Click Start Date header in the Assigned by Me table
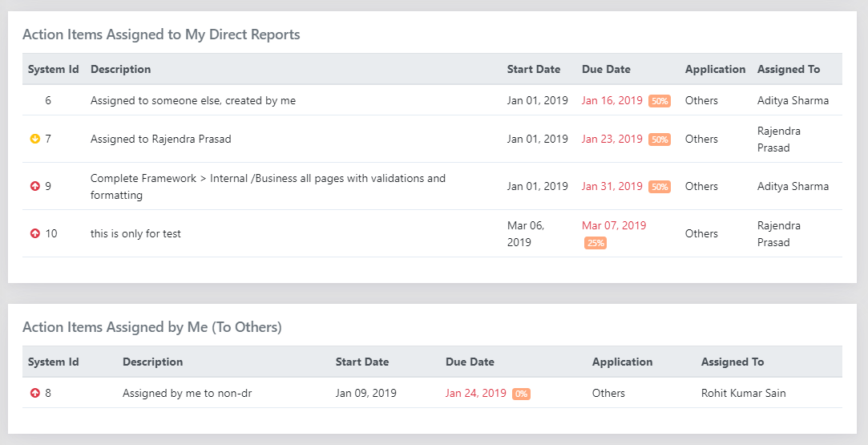The image size is (868, 445). point(361,362)
